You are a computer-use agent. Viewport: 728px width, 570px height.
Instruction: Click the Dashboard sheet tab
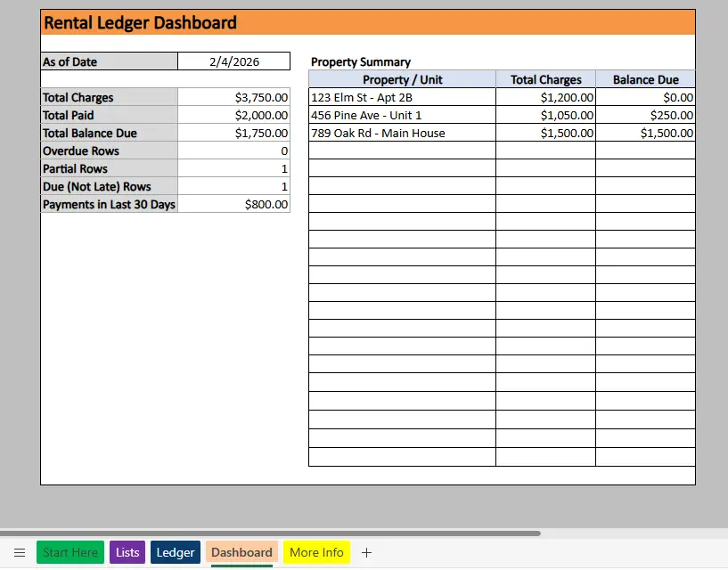pyautogui.click(x=241, y=552)
